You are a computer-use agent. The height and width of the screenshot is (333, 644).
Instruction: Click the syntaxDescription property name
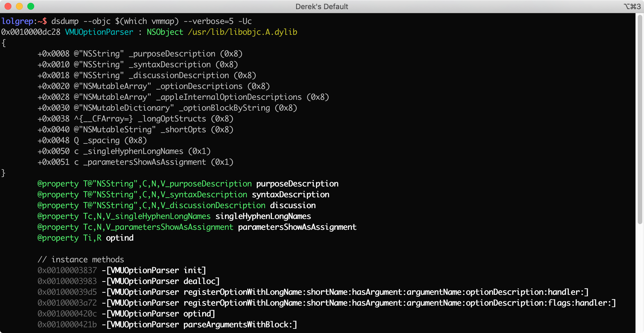[290, 195]
